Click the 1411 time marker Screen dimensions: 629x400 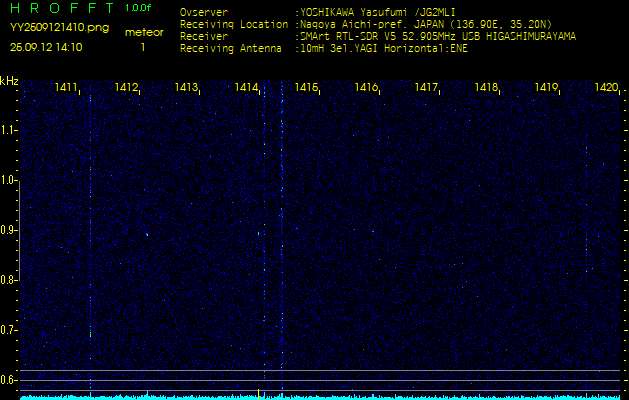tap(67, 88)
